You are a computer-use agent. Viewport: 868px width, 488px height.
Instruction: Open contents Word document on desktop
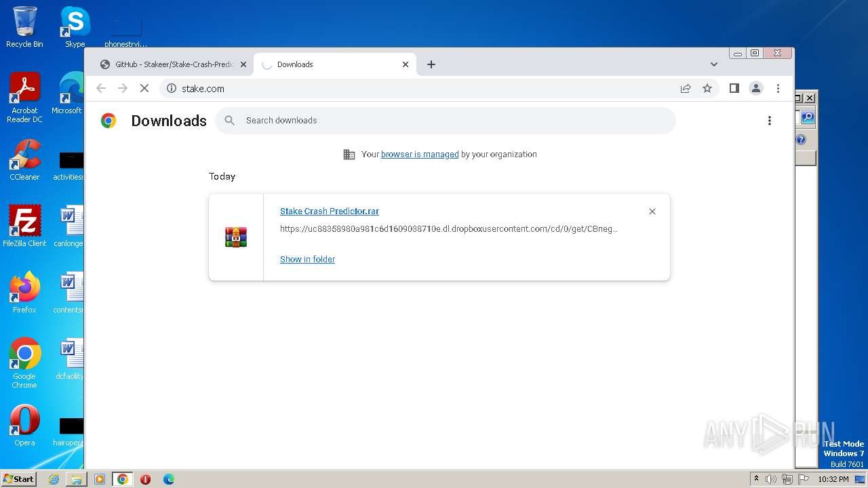coord(68,293)
